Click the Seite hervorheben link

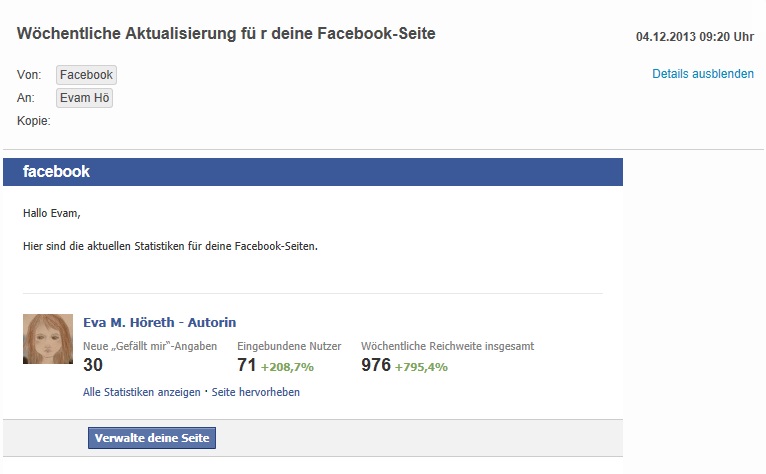tap(255, 392)
